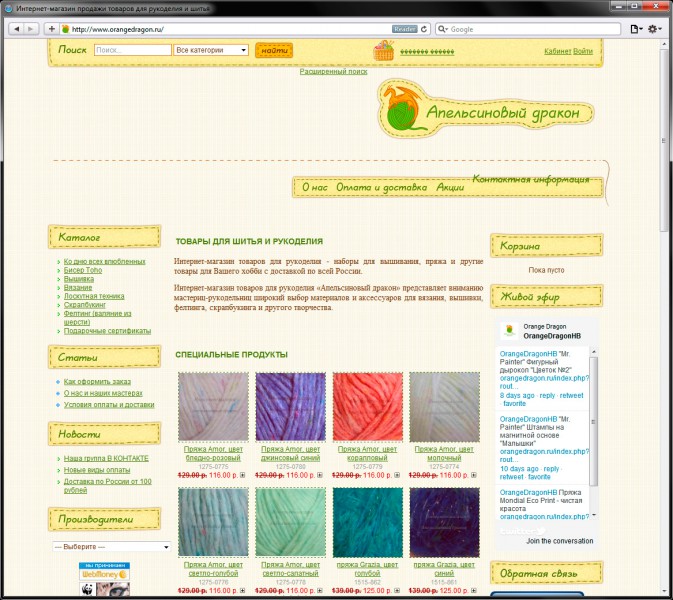Open the browser settings gear menu
The image size is (673, 600).
coord(655,29)
